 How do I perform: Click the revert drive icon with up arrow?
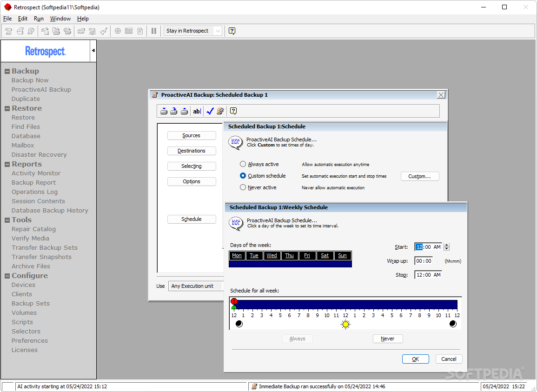(184, 111)
